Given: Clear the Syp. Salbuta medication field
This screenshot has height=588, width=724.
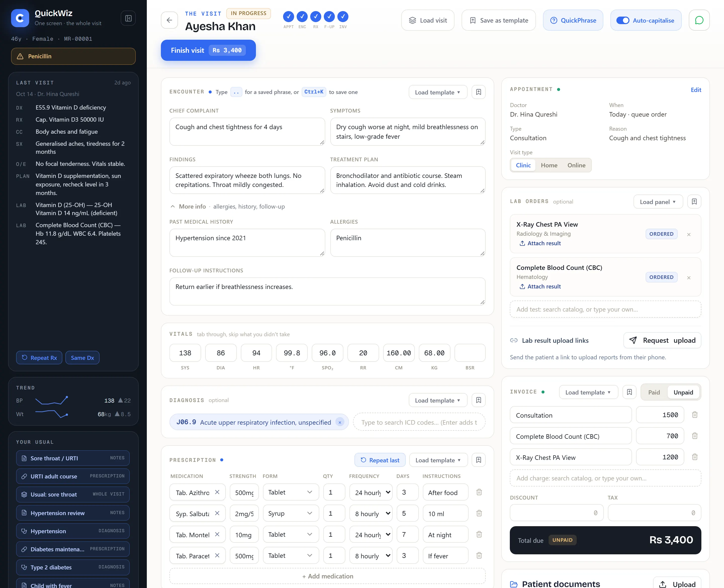Looking at the screenshot, I should 217,513.
